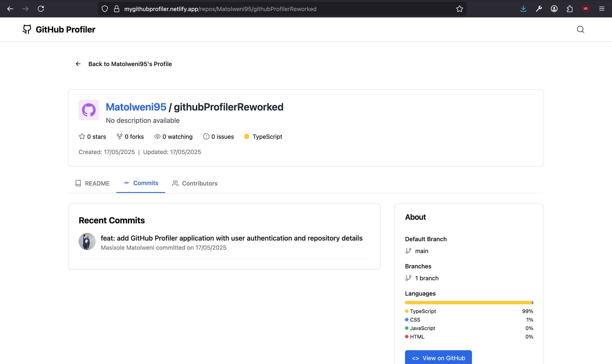Click the padlock site info icon

coord(117,9)
